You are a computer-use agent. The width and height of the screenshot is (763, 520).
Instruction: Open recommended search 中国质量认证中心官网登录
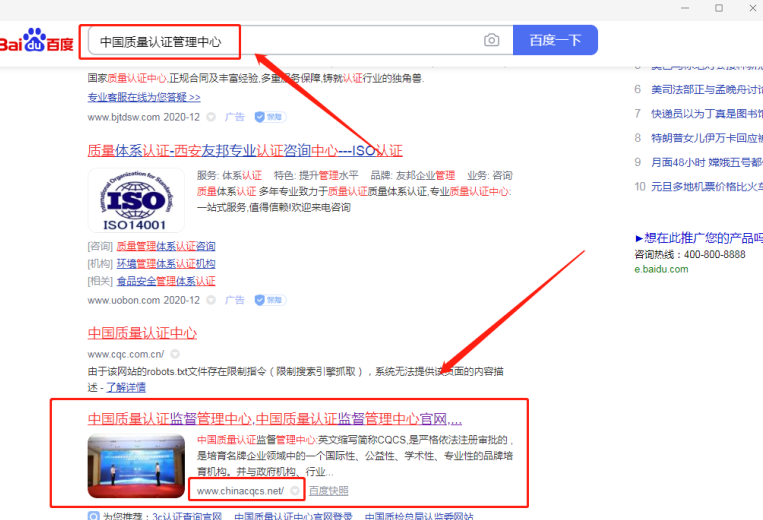[293, 516]
